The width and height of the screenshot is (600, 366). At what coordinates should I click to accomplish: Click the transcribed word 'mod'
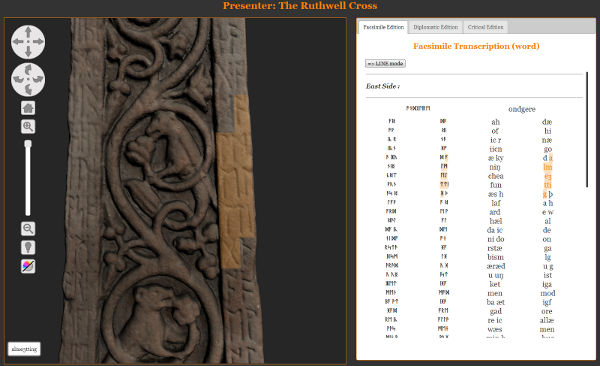pyautogui.click(x=548, y=293)
